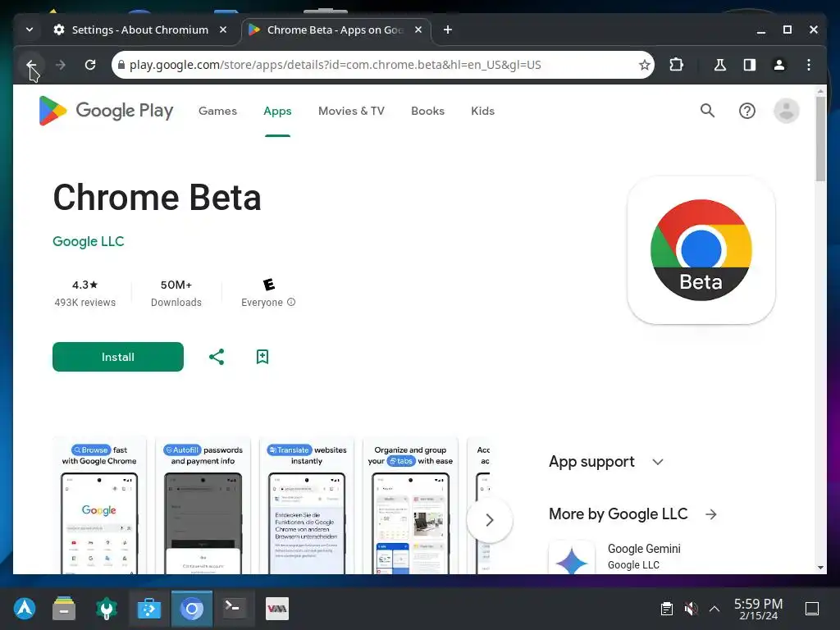This screenshot has height=630, width=840.
Task: Advance screenshots carousel with right chevron
Action: (489, 520)
